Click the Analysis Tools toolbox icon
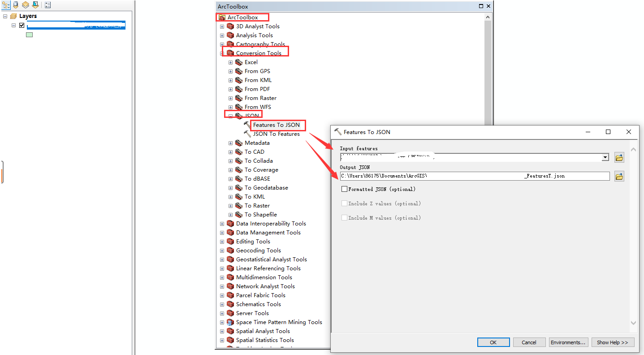The height and width of the screenshot is (355, 644). coord(230,35)
